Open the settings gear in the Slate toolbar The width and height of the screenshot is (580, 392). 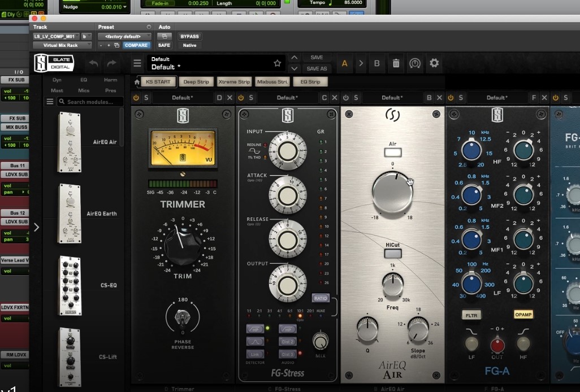tap(434, 63)
